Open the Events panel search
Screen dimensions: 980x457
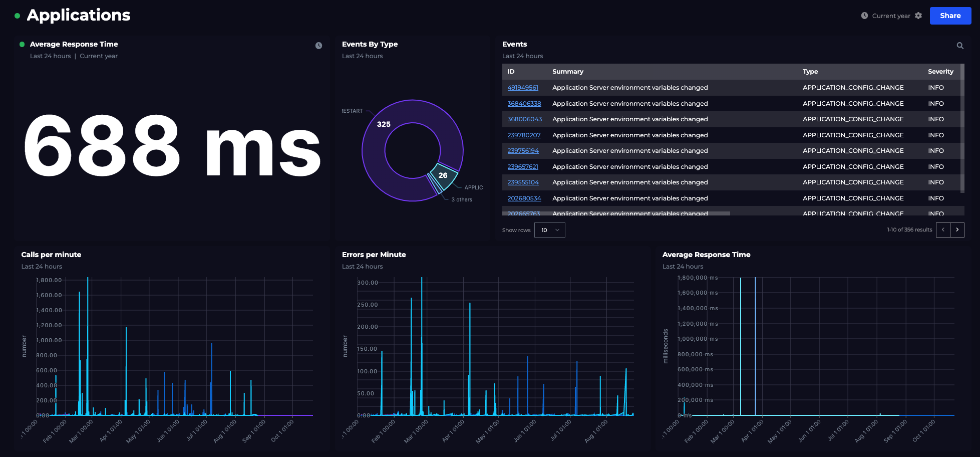960,45
